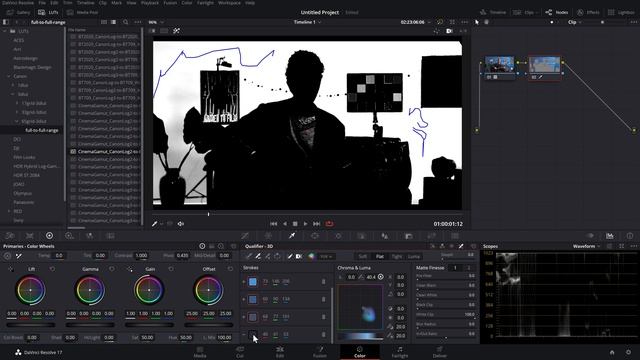Open the Information palette icon
Viewport: 640px width, 360px height.
tap(630, 236)
